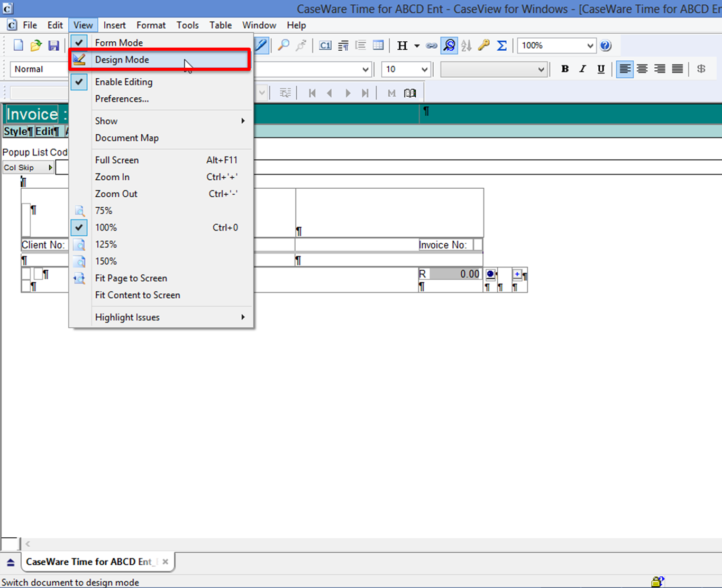Click the Save floppy disk icon
The height and width of the screenshot is (588, 722).
tap(53, 46)
